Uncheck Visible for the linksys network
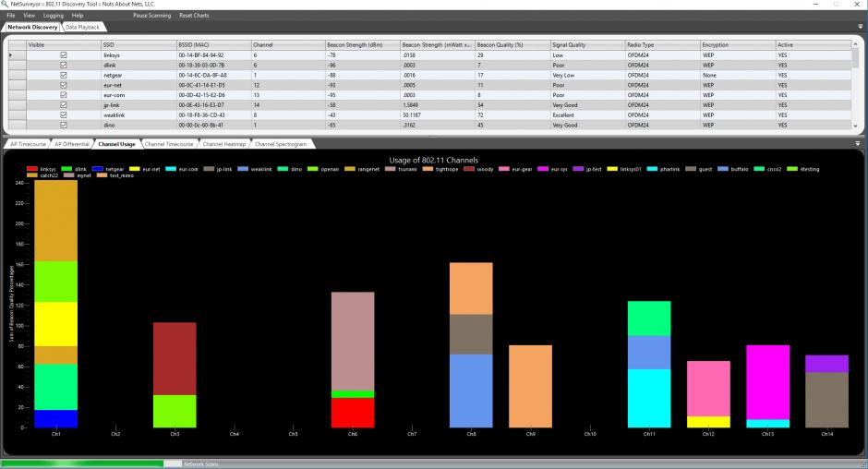Image resolution: width=868 pixels, height=469 pixels. click(x=64, y=54)
